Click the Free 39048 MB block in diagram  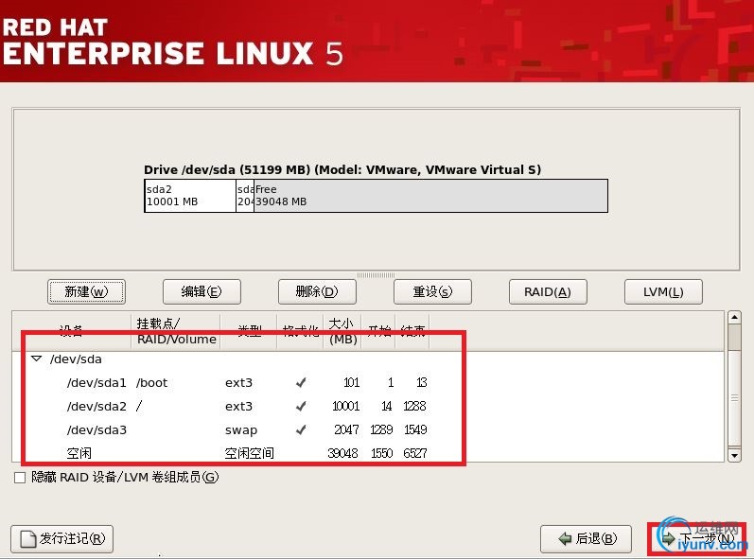(430, 196)
